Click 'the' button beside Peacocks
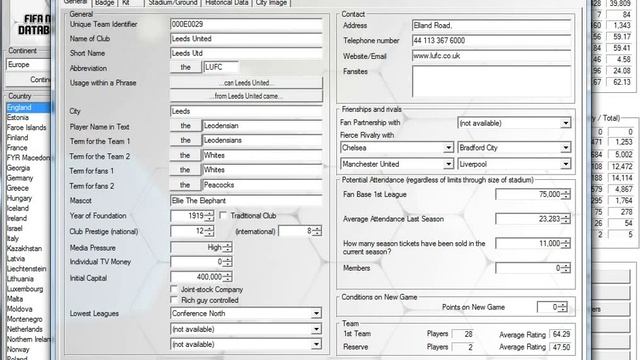This screenshot has width=640, height=360. (185, 185)
